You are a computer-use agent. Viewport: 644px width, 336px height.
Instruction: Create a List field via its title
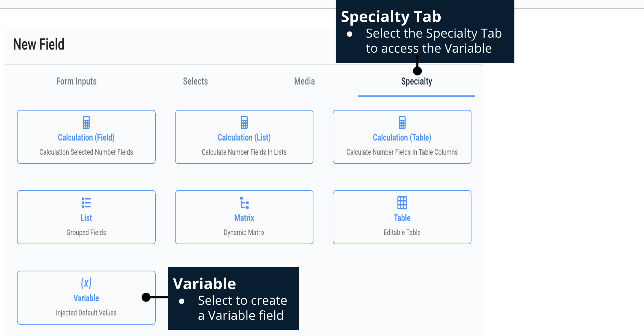(86, 218)
